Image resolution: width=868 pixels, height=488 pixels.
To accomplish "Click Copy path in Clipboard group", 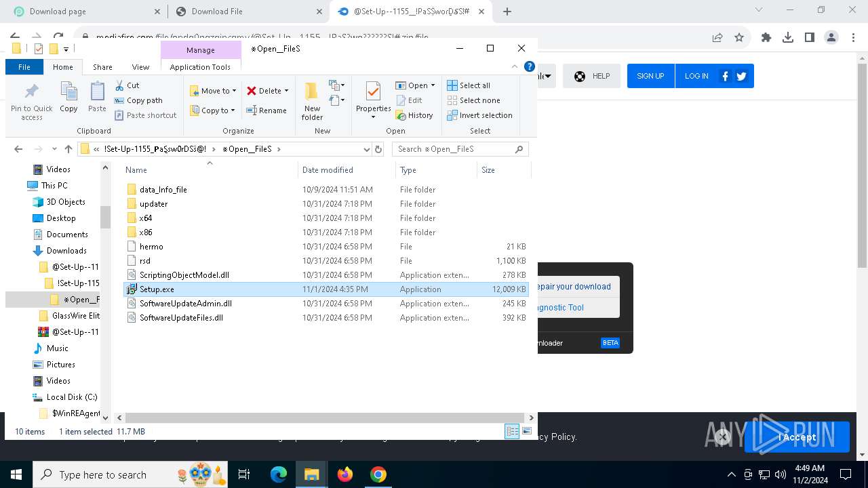I will coord(139,100).
